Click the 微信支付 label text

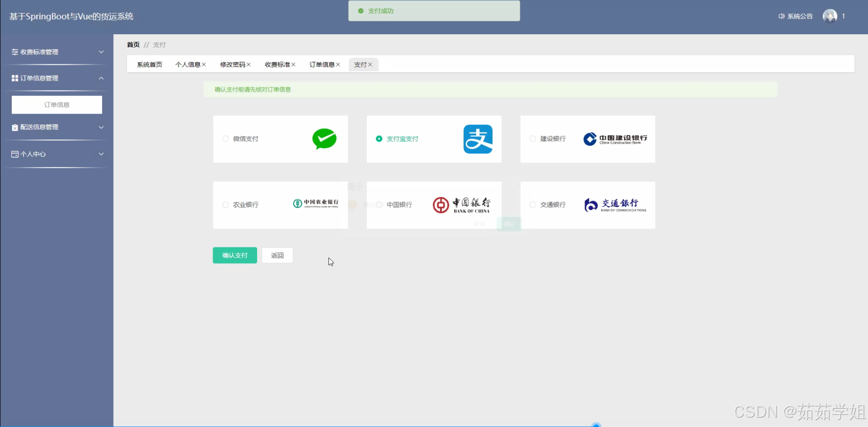pyautogui.click(x=246, y=139)
